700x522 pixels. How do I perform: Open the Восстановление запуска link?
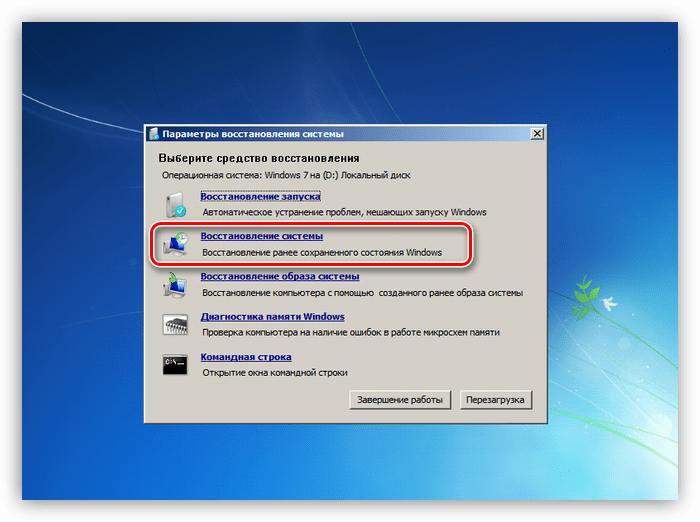pos(260,196)
